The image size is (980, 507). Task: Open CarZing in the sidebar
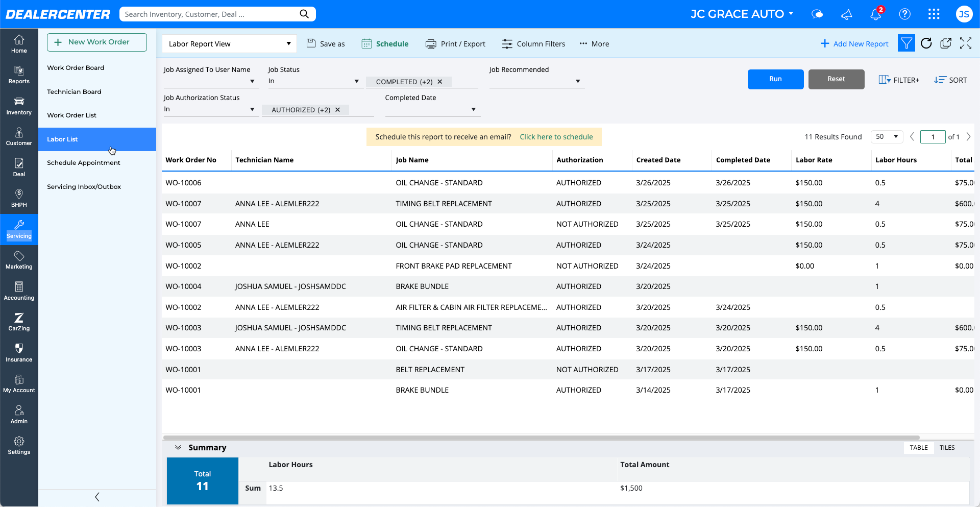tap(19, 322)
